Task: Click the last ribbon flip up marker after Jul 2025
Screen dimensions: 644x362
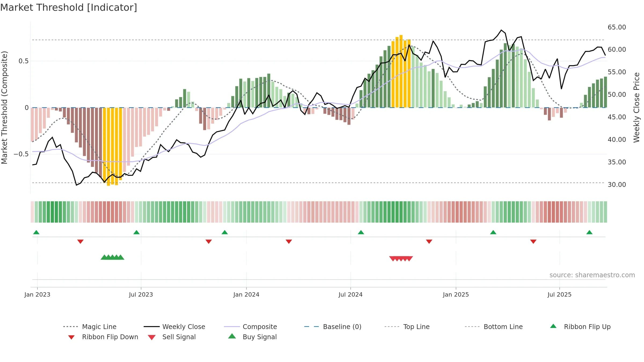Action: (589, 232)
